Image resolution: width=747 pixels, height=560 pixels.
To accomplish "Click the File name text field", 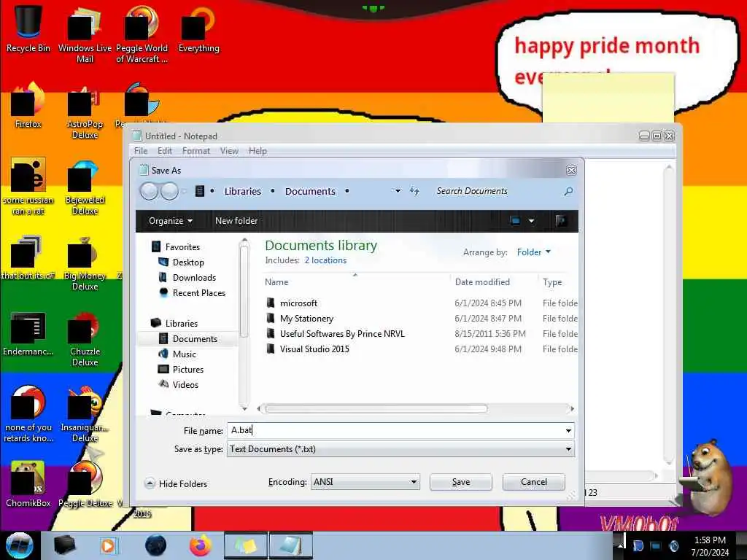I will coord(395,430).
